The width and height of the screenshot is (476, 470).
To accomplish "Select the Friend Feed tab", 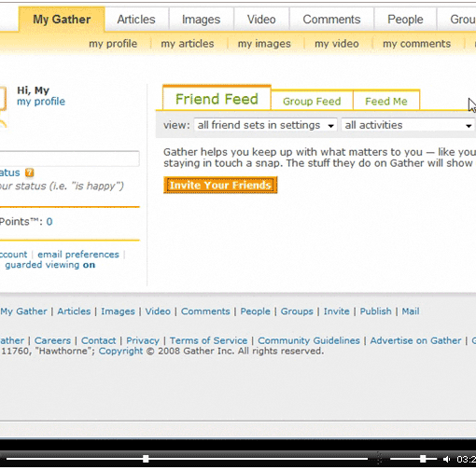I will click(x=217, y=98).
